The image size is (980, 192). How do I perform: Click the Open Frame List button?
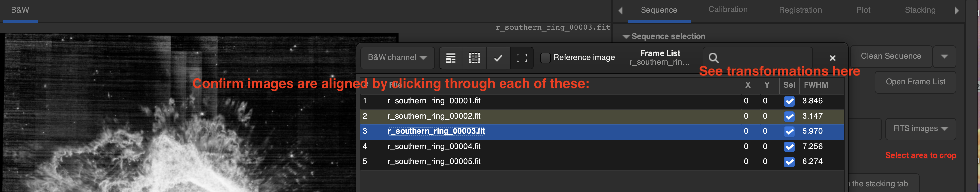(x=915, y=82)
